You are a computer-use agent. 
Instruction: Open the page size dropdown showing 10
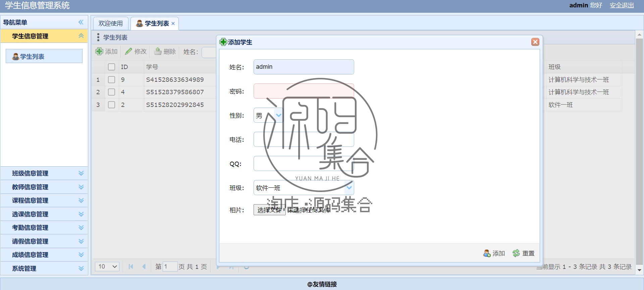107,267
